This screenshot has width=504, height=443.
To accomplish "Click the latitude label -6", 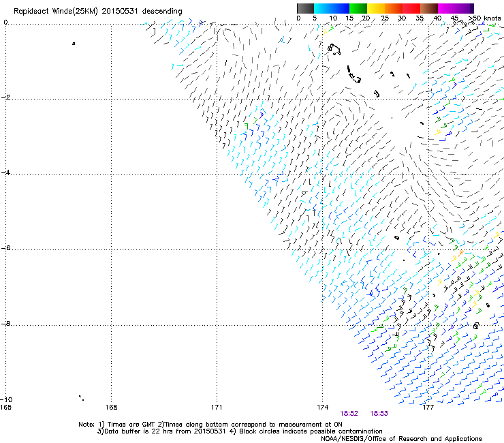I will point(5,248).
